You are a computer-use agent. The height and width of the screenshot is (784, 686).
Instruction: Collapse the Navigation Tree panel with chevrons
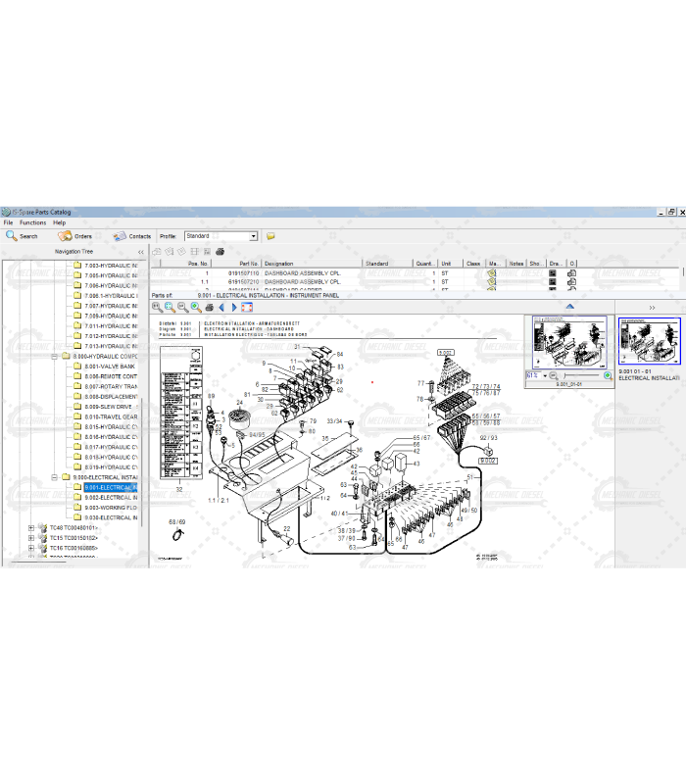click(140, 252)
